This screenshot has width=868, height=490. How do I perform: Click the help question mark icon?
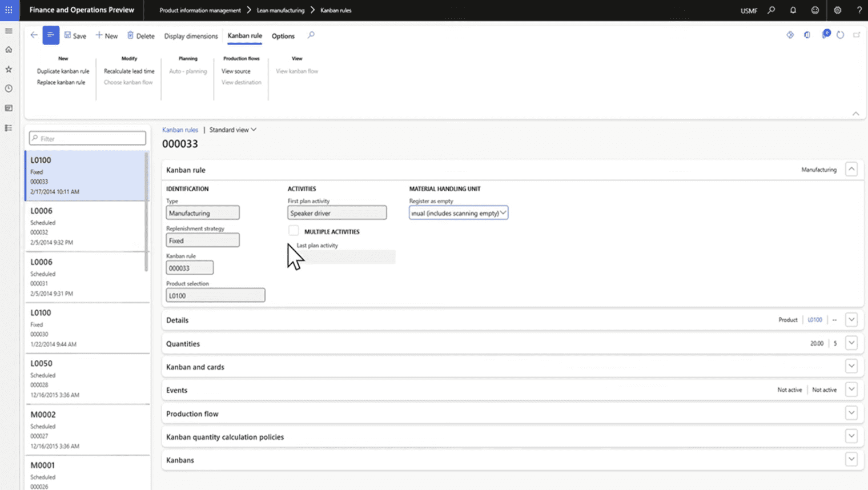pos(858,10)
